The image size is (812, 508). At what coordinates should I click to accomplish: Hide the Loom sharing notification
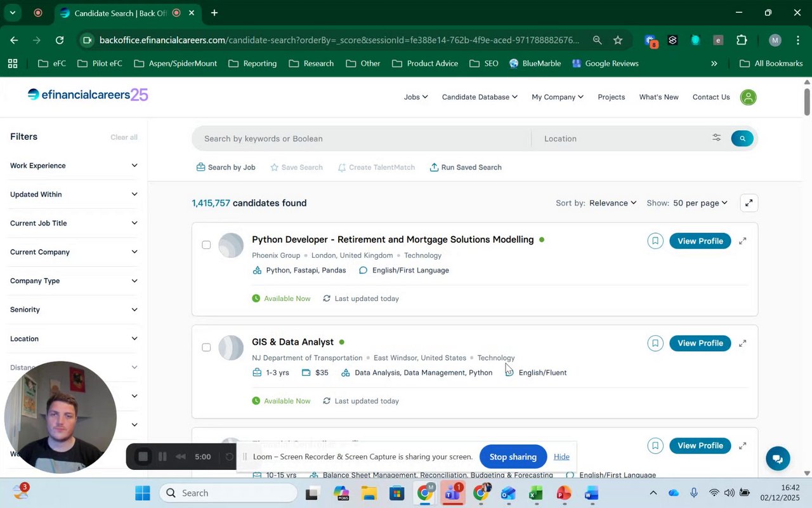(x=561, y=457)
